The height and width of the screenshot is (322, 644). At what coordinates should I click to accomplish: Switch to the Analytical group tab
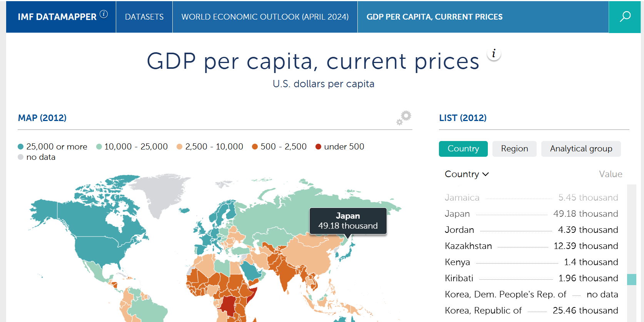(581, 149)
